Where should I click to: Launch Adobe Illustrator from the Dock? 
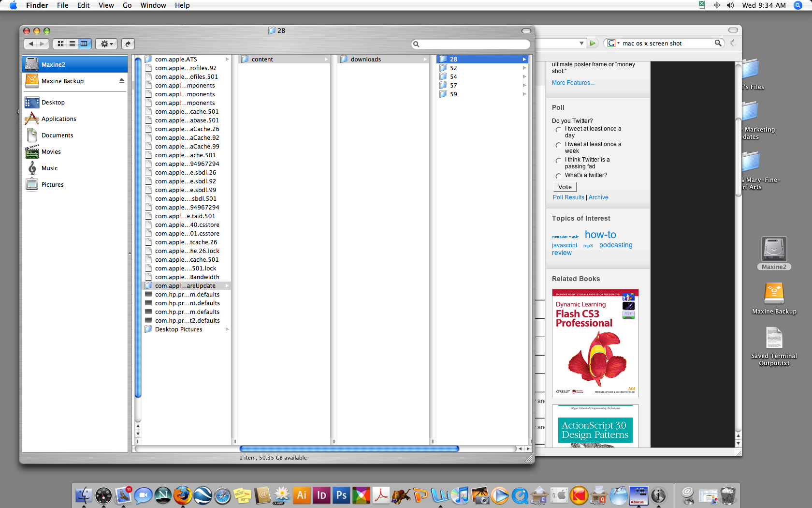[x=302, y=495]
